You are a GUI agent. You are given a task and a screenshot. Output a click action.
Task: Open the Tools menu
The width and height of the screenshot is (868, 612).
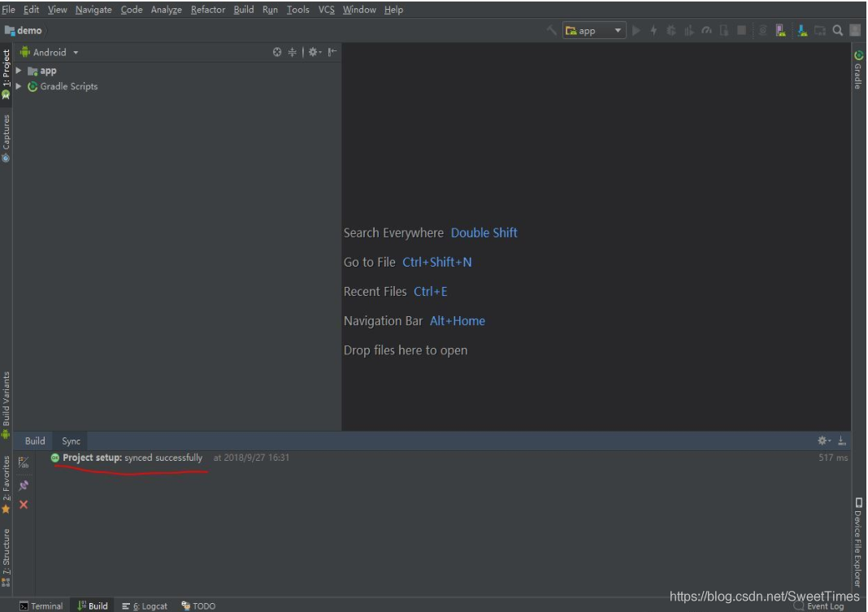pos(297,10)
